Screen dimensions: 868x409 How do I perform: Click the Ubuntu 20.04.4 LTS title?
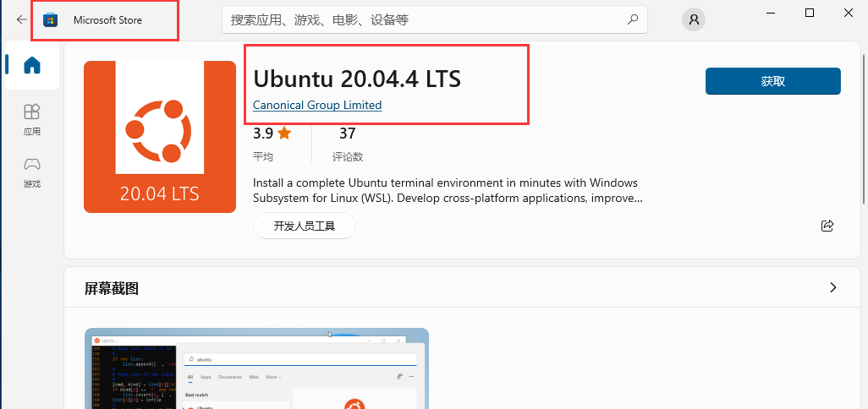[x=357, y=79]
